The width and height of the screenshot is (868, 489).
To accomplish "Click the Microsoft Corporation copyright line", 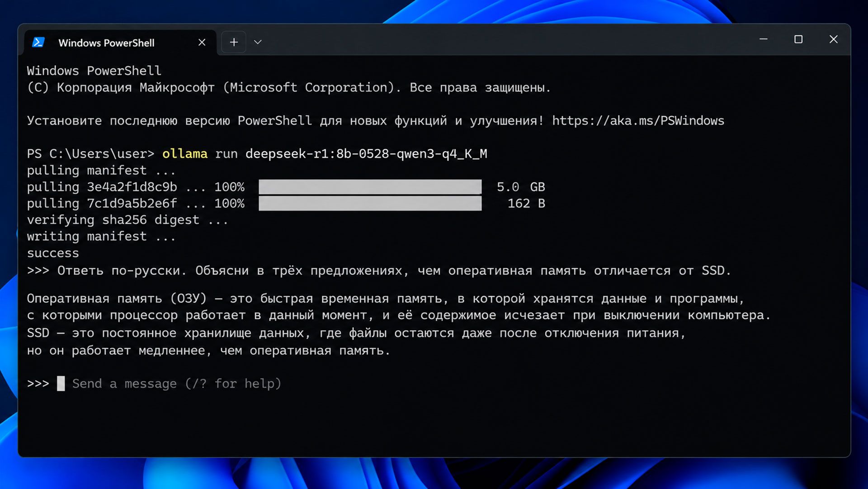I will tap(289, 88).
